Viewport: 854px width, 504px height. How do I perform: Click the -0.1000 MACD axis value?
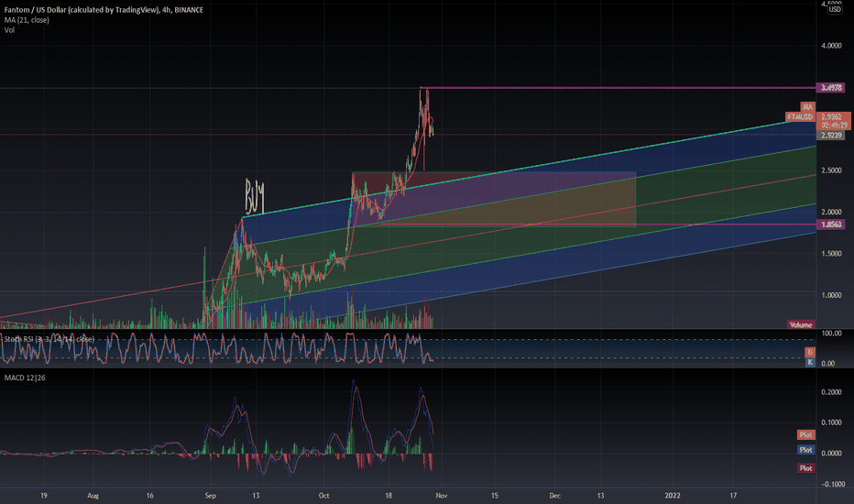833,485
